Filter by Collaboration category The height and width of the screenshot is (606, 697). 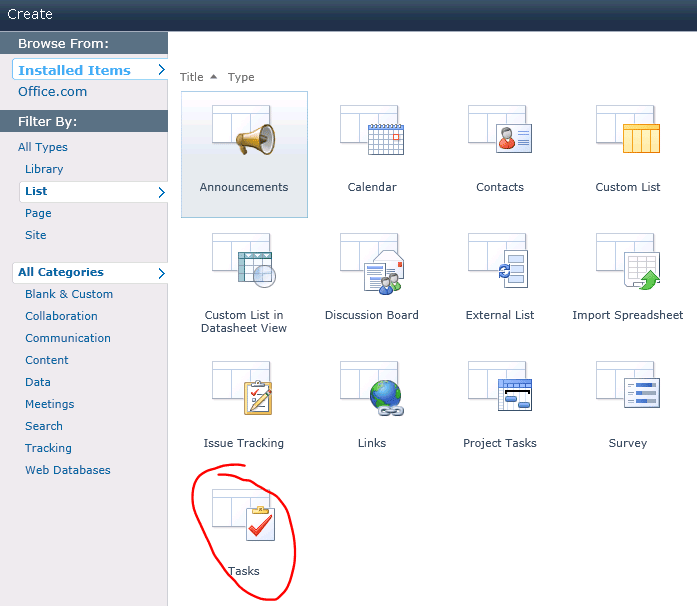click(x=61, y=316)
